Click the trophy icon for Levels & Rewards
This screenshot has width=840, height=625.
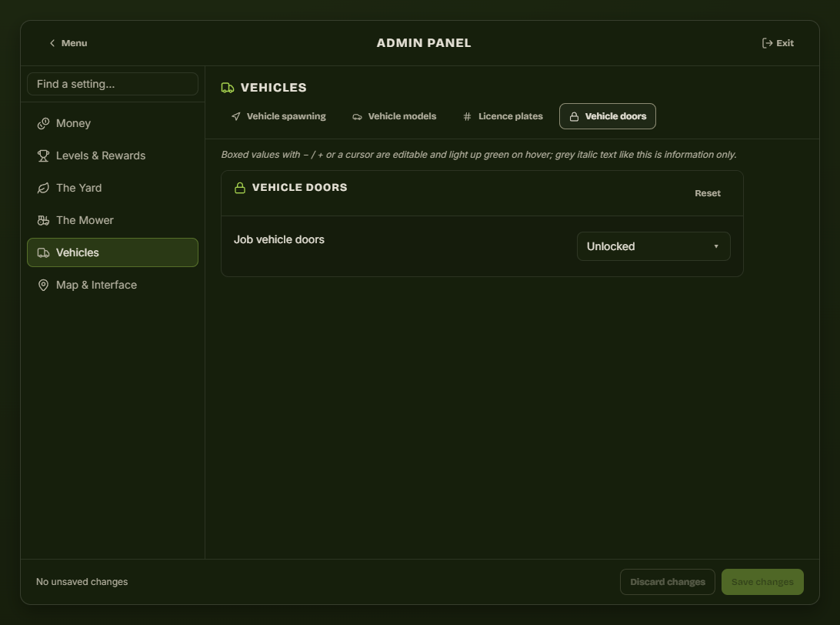tap(43, 156)
